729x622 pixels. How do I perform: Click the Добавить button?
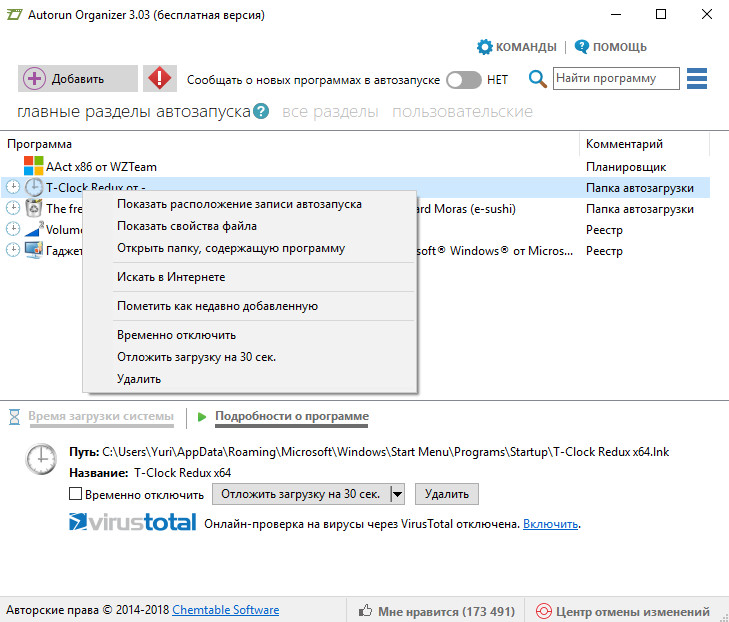[x=78, y=79]
